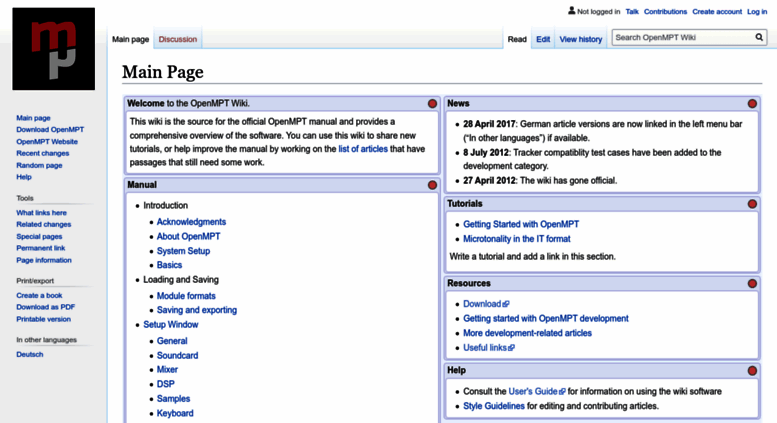The image size is (777, 423).
Task: Open Mixer setup page
Action: click(x=167, y=370)
